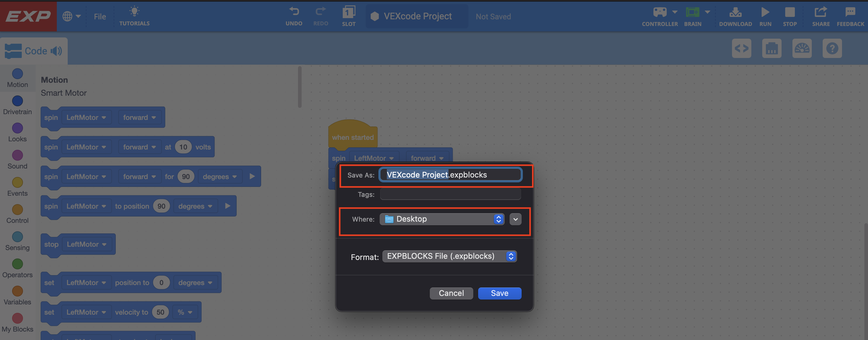
Task: Toggle the speaker sound icon
Action: click(x=56, y=51)
